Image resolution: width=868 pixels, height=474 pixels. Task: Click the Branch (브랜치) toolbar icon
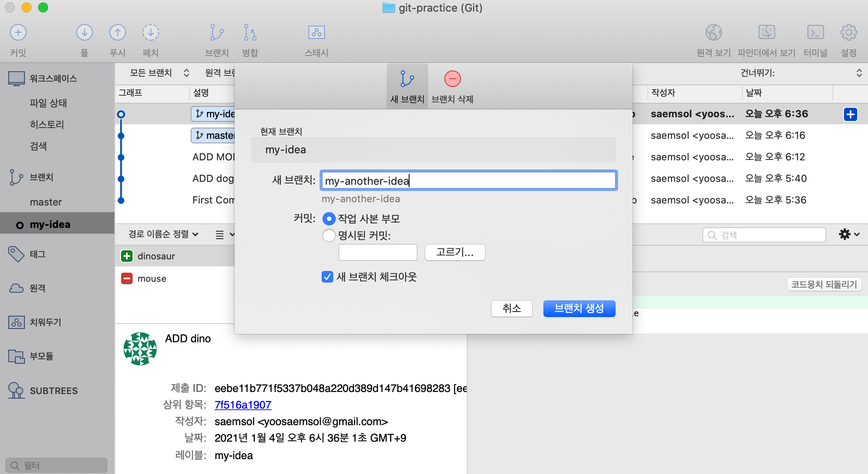click(217, 32)
